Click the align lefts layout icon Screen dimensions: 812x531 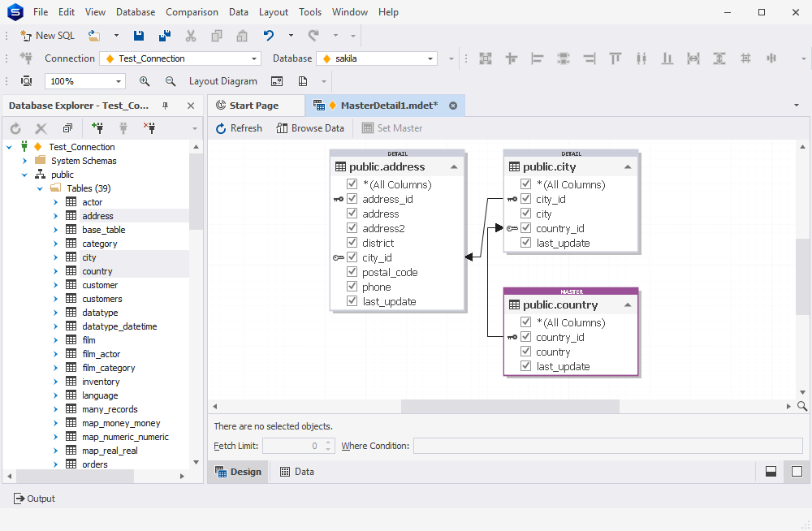(x=537, y=58)
